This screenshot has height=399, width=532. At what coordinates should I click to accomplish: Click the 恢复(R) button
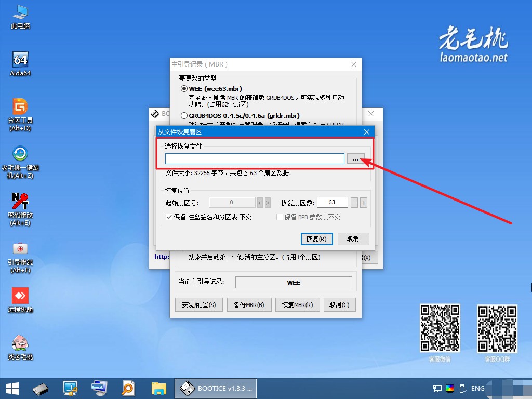click(x=316, y=239)
